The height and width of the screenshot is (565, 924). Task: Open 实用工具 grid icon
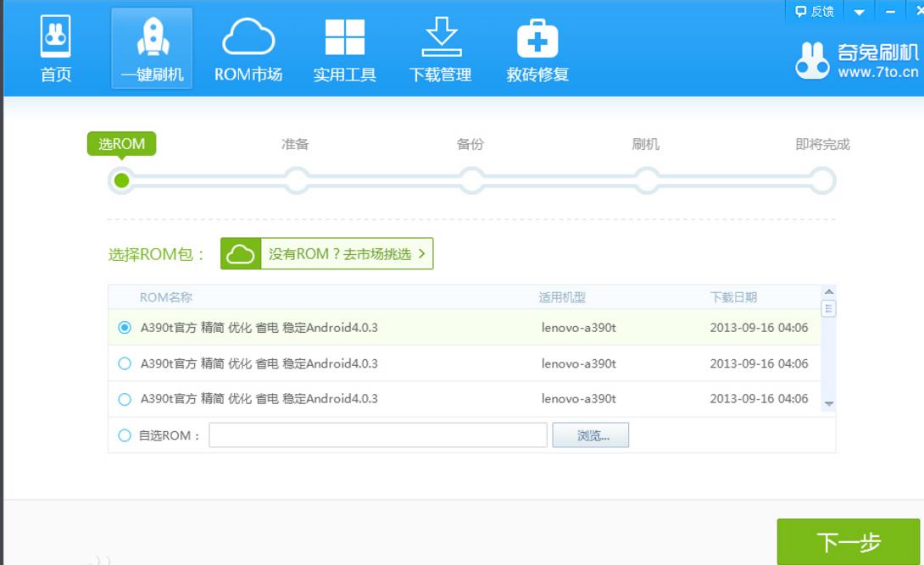(x=344, y=39)
